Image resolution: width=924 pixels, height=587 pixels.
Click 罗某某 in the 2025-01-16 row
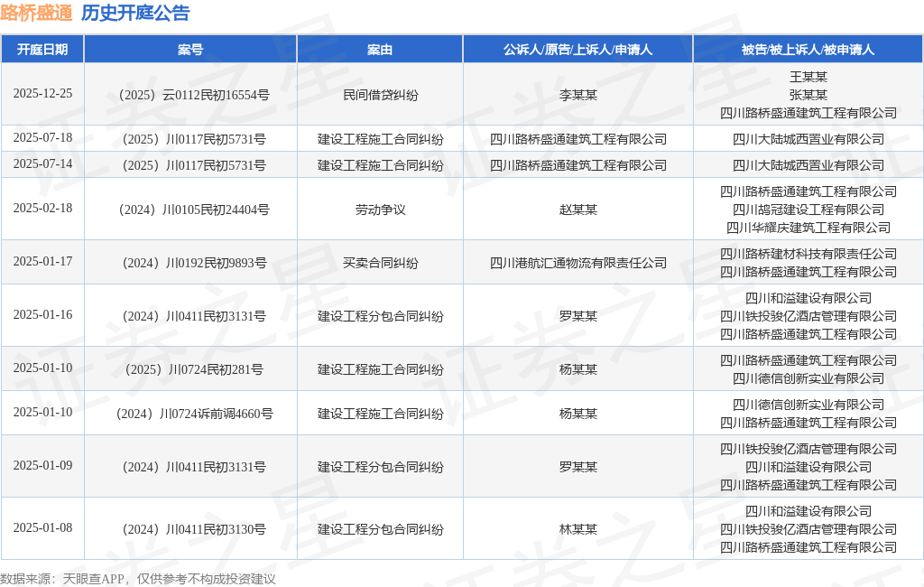click(578, 316)
